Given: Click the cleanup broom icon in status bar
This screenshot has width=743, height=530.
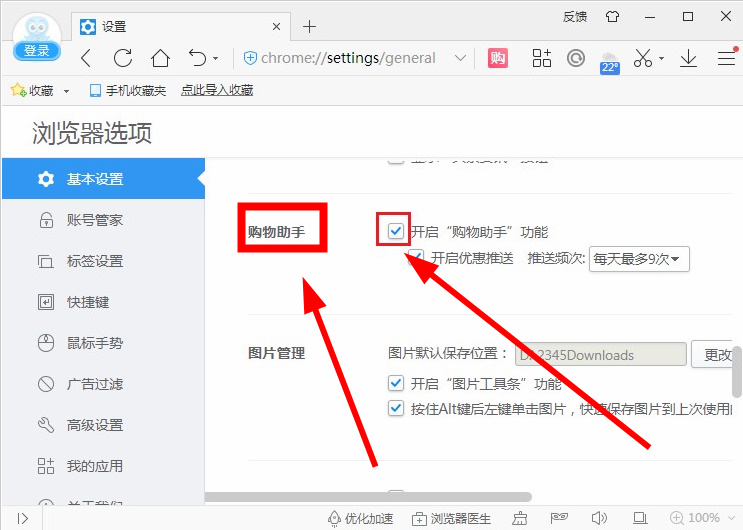Looking at the screenshot, I should coord(520,518).
